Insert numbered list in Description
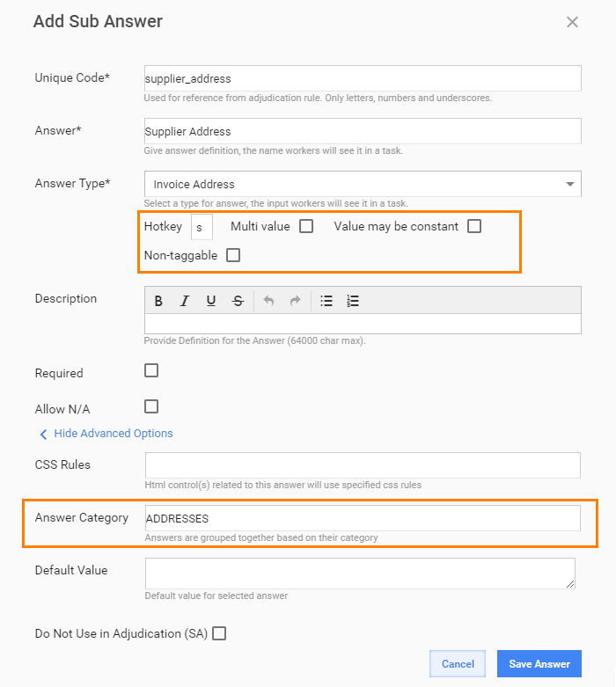 (x=353, y=301)
